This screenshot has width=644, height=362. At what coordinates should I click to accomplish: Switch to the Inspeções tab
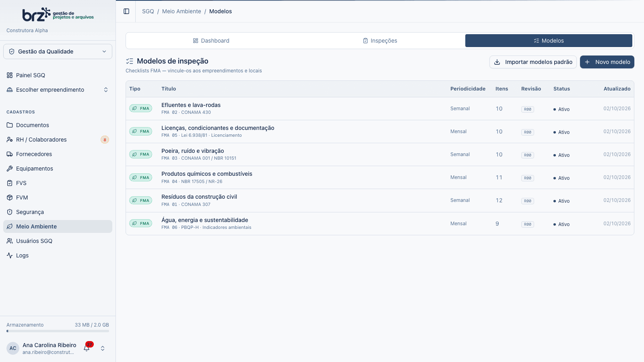coord(380,41)
